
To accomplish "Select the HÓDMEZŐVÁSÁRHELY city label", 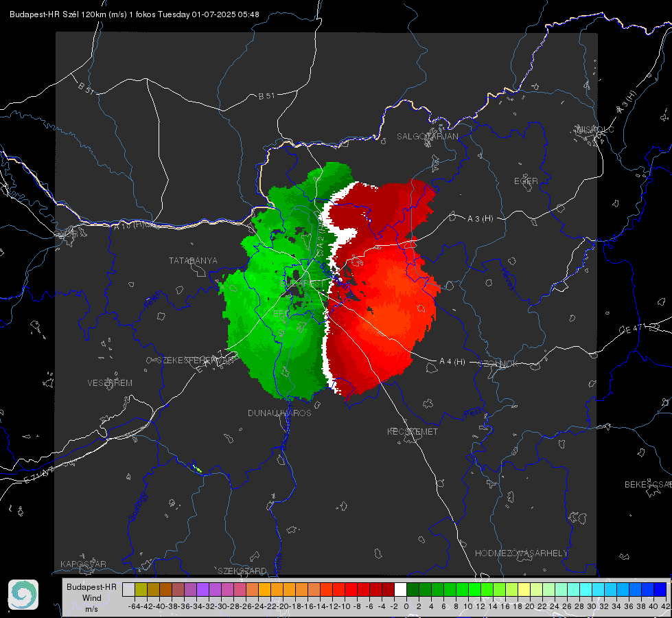I will click(521, 553).
